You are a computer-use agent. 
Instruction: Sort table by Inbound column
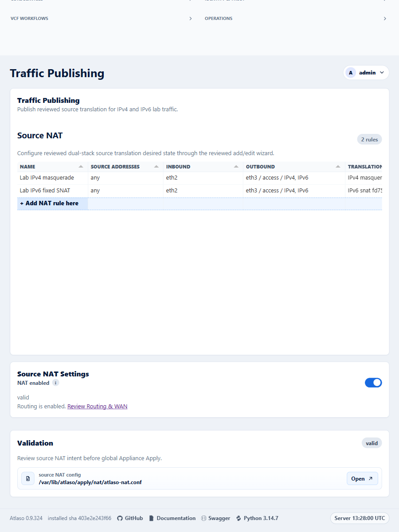203,167
